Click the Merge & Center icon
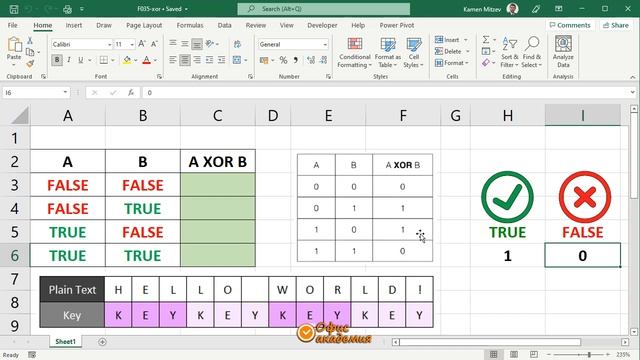Image resolution: width=640 pixels, height=360 pixels. (237, 60)
